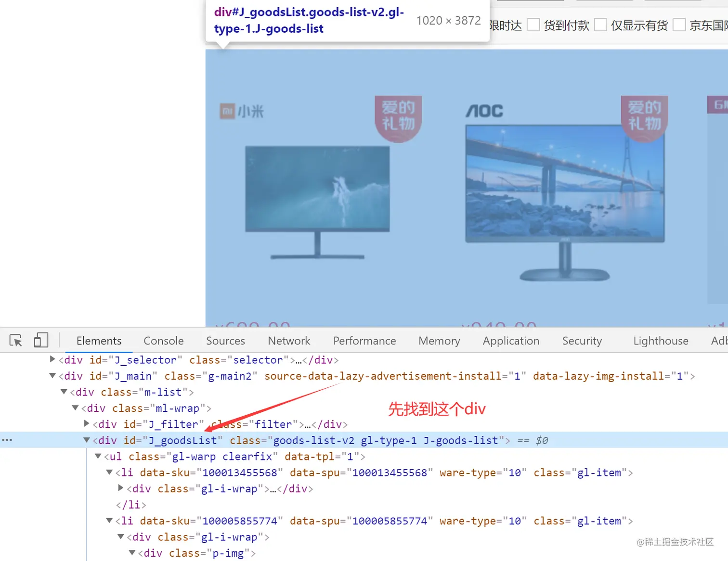The width and height of the screenshot is (728, 561).
Task: Go to the Performance tab
Action: click(364, 341)
